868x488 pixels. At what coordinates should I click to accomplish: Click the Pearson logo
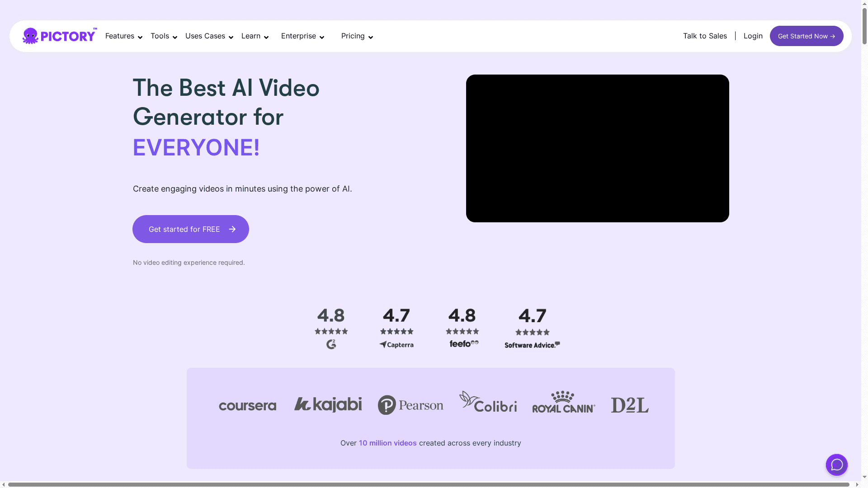410,404
